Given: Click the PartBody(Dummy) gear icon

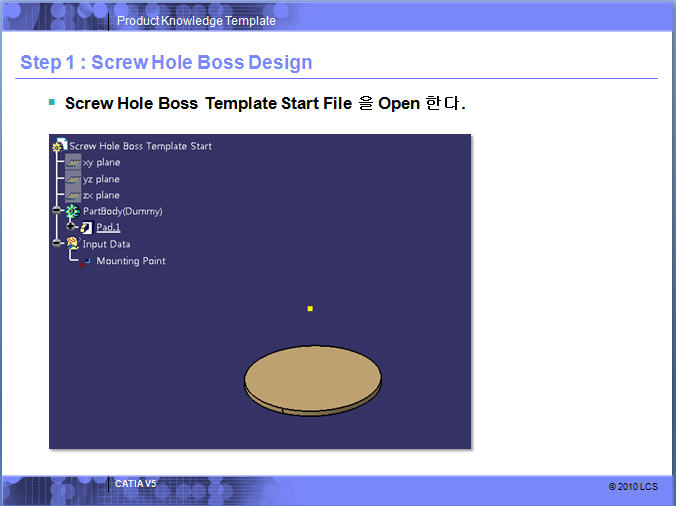Looking at the screenshot, I should [72, 211].
